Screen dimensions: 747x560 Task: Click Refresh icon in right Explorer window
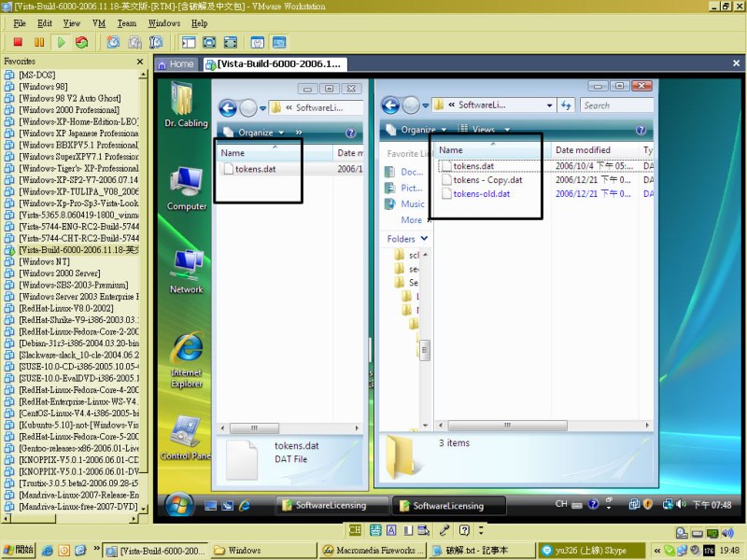point(566,105)
